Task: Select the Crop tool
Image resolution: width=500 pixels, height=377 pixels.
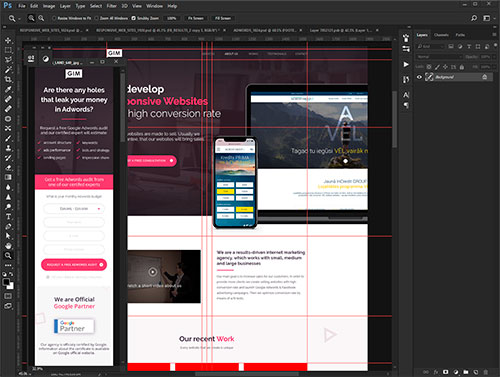Action: [x=8, y=79]
